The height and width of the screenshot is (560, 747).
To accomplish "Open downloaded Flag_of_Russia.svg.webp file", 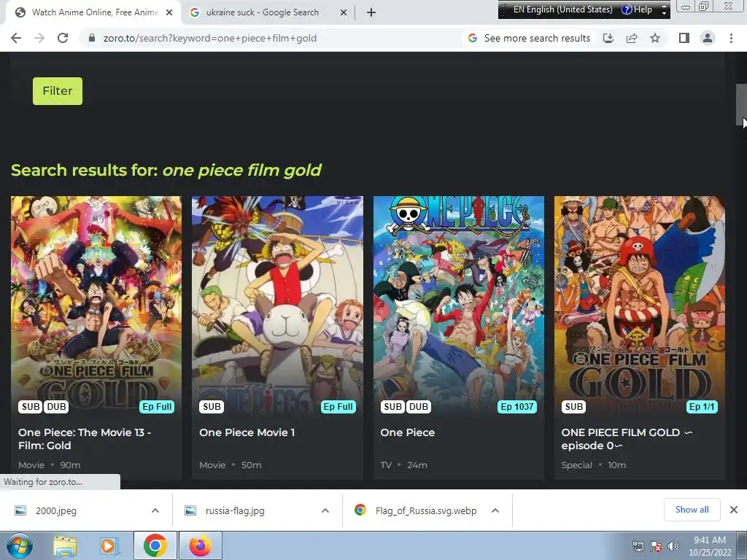I will click(414, 510).
